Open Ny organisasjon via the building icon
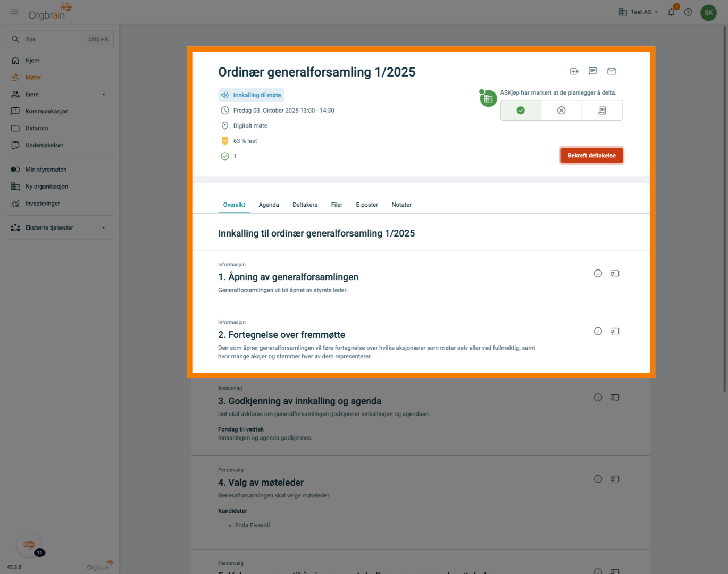This screenshot has width=728, height=574. tap(15, 187)
